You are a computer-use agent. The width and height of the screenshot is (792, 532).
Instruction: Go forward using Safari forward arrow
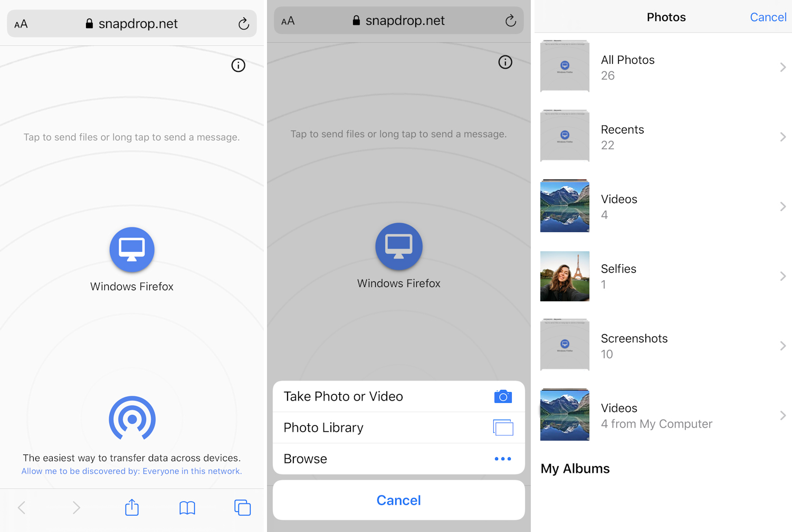[x=77, y=508]
